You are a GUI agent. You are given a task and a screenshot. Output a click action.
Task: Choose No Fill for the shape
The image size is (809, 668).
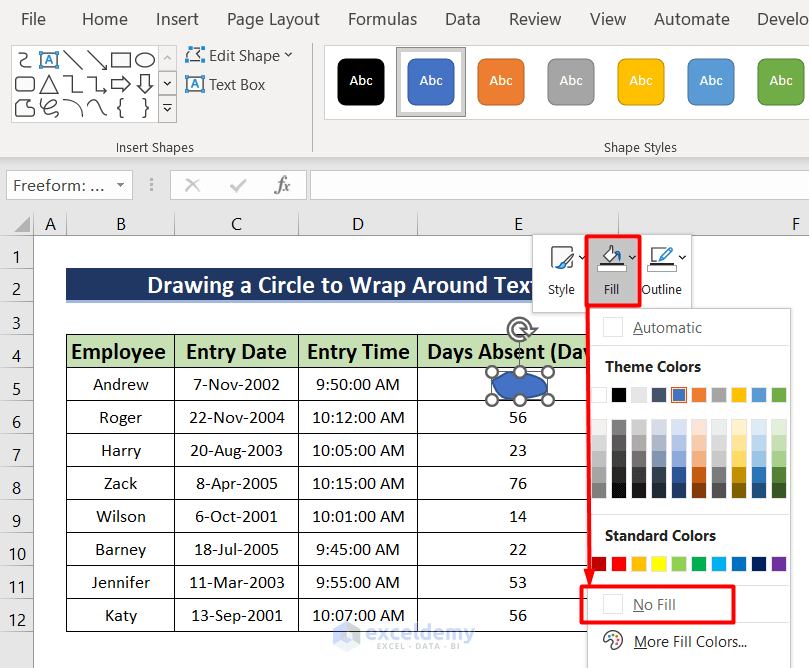point(657,604)
